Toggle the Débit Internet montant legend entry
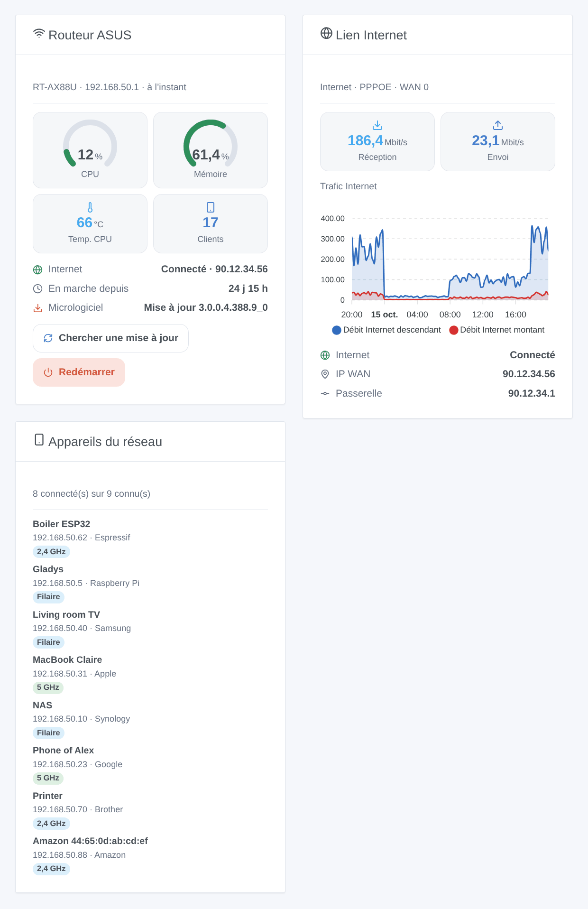This screenshot has height=909, width=588. tap(497, 330)
